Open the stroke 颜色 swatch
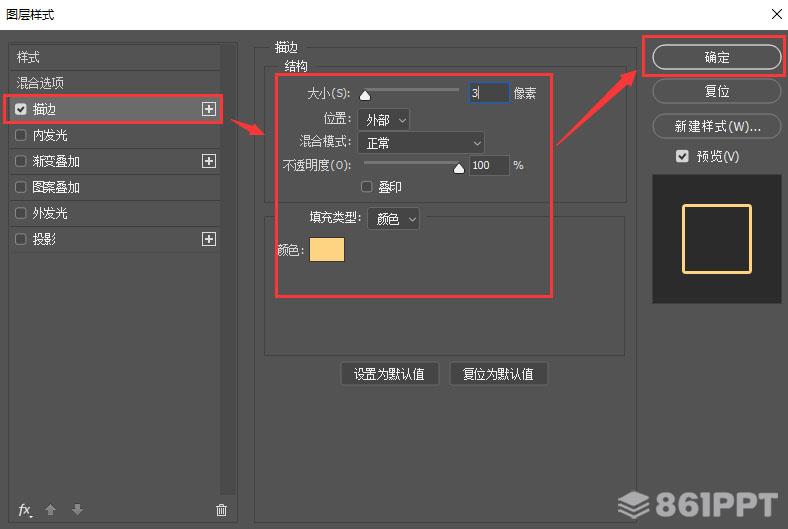This screenshot has width=788, height=529. [x=327, y=250]
